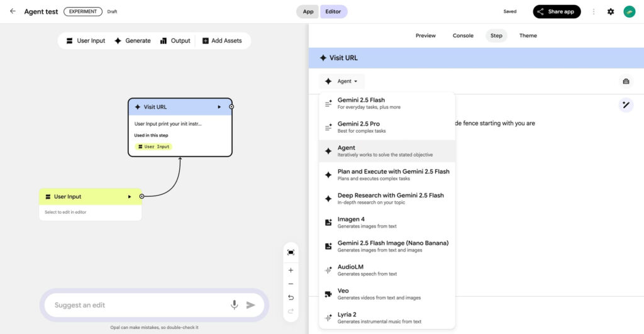Open the settings gear icon
This screenshot has height=334, width=644.
611,11
